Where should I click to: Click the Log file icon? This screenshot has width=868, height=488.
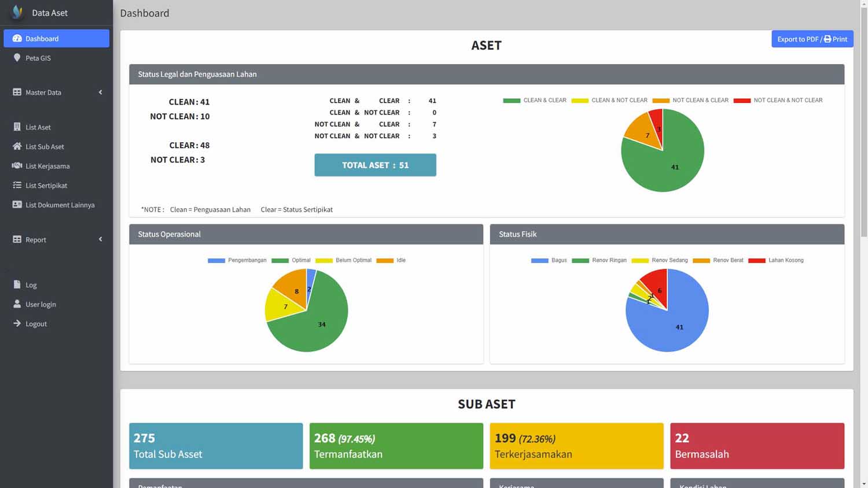[17, 285]
